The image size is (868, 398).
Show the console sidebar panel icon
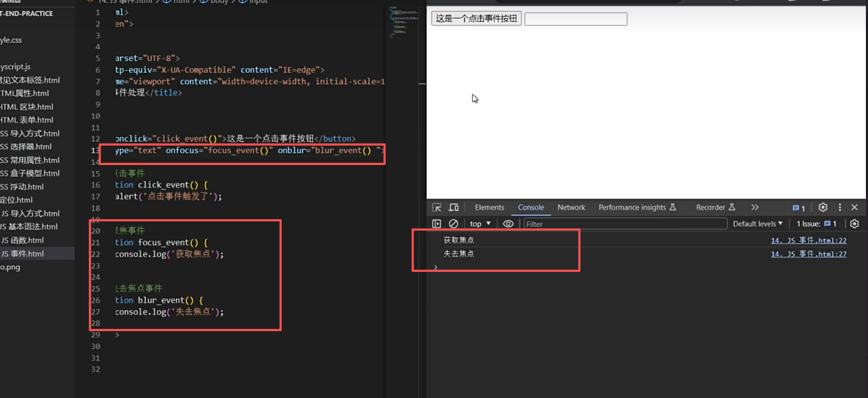coord(437,224)
